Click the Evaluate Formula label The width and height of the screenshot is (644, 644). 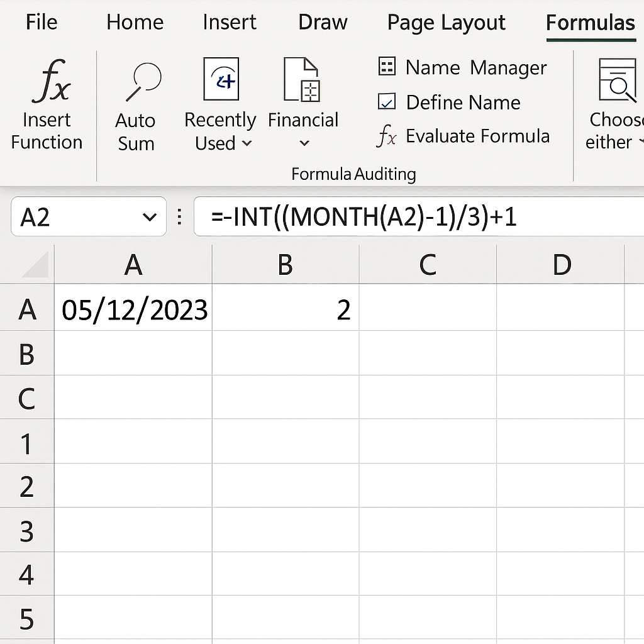pyautogui.click(x=477, y=136)
